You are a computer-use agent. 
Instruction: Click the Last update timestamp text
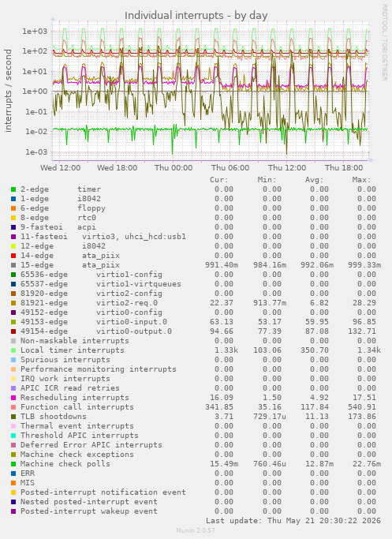click(x=293, y=520)
